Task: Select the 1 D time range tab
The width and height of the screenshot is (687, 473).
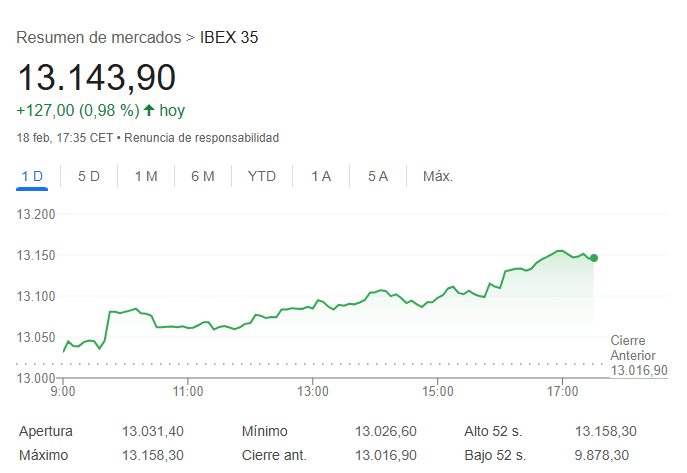Action: [32, 176]
